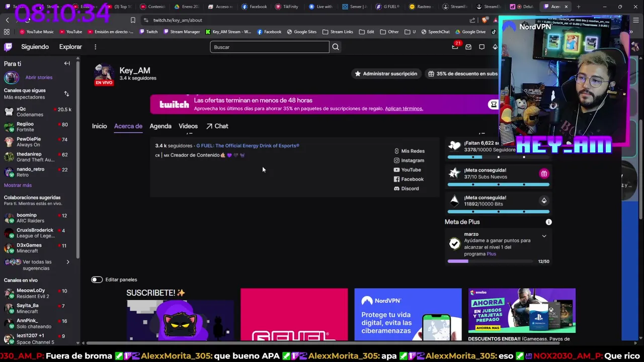This screenshot has width=644, height=362.
Task: Expand Ver todas las sugerencias arrow
Action: pos(68,262)
